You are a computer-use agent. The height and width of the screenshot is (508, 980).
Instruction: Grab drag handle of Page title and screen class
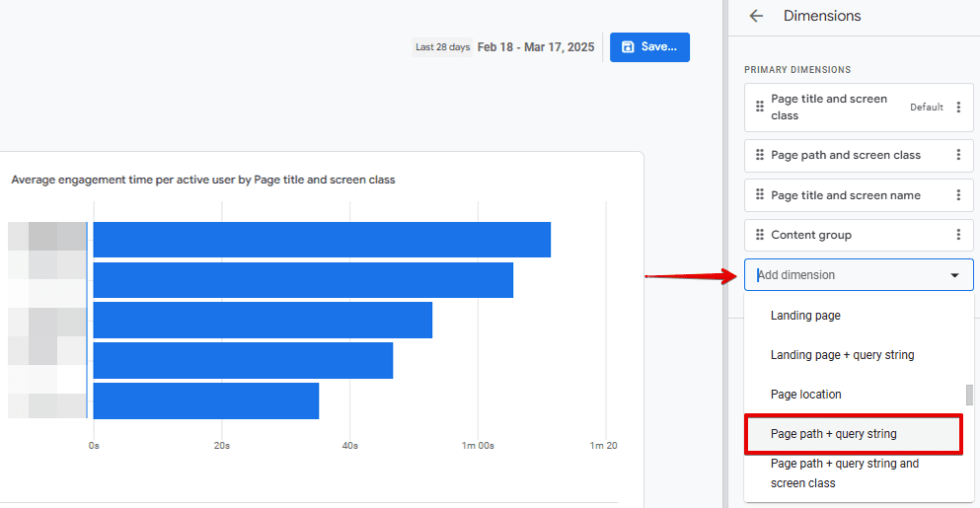tap(759, 108)
